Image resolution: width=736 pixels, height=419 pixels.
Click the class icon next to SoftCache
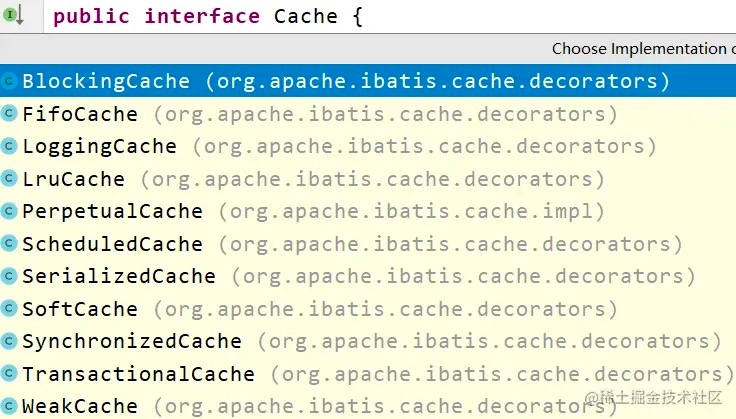point(9,309)
